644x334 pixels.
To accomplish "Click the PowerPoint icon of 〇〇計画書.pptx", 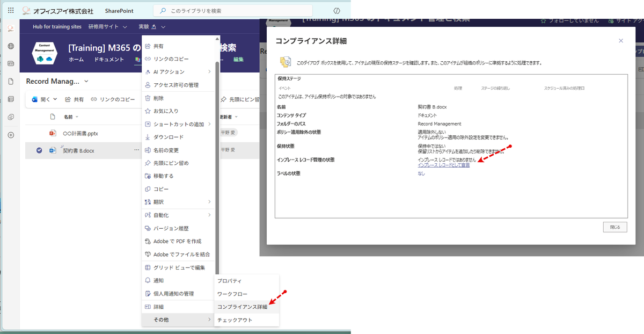I will [53, 133].
